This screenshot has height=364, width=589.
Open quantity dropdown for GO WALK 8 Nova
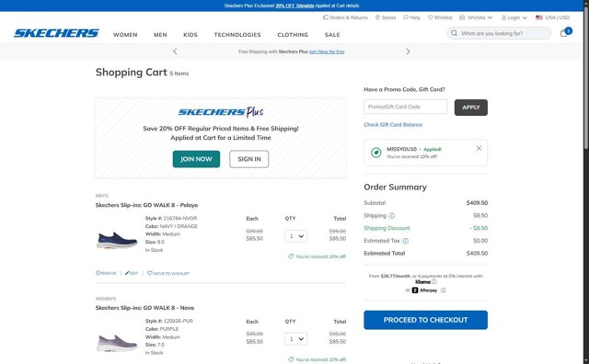coord(295,339)
